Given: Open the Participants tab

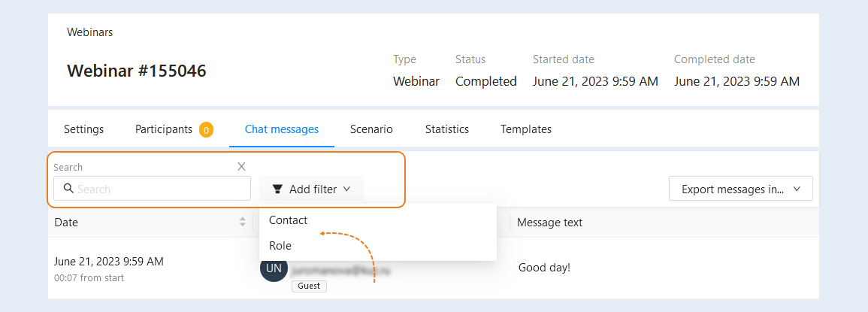Looking at the screenshot, I should pyautogui.click(x=164, y=129).
